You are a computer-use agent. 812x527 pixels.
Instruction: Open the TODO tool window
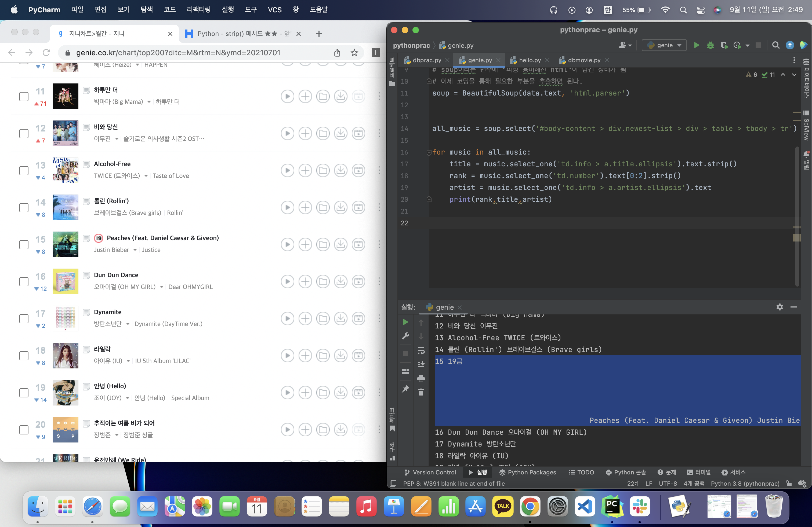[581, 473]
